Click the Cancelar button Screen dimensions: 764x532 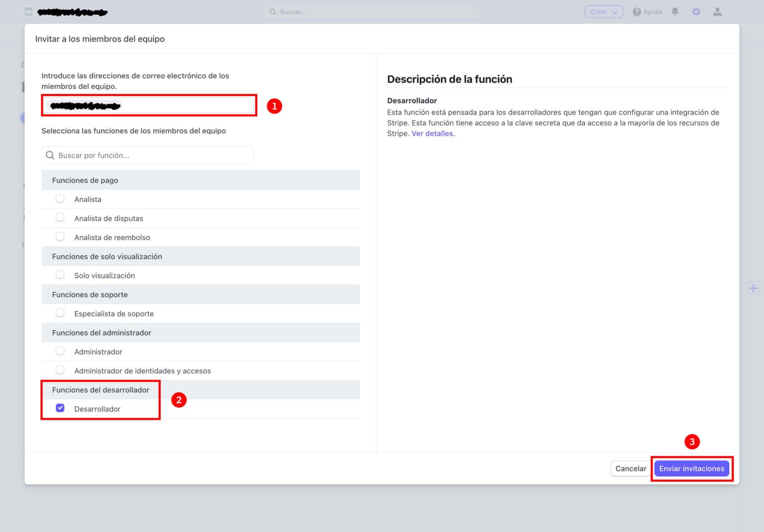pyautogui.click(x=630, y=468)
